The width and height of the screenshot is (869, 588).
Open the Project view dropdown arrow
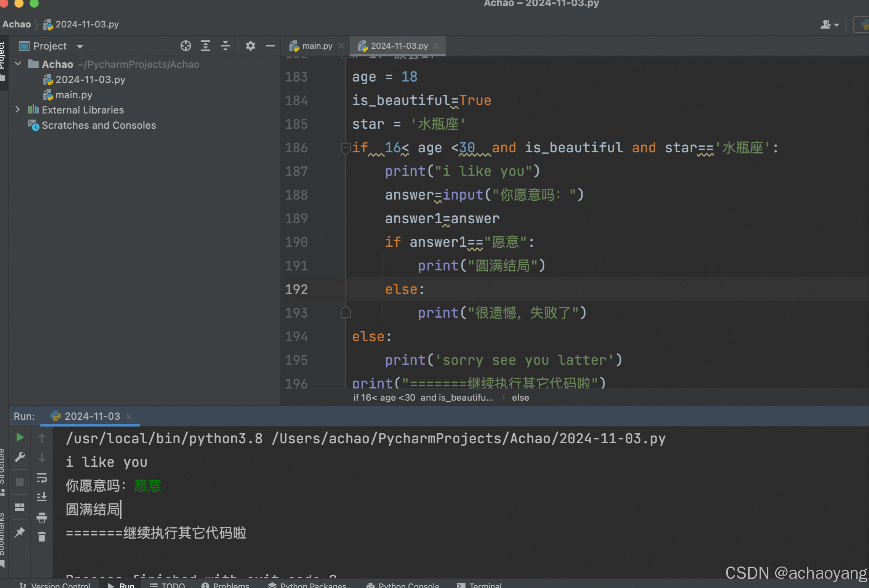click(80, 46)
